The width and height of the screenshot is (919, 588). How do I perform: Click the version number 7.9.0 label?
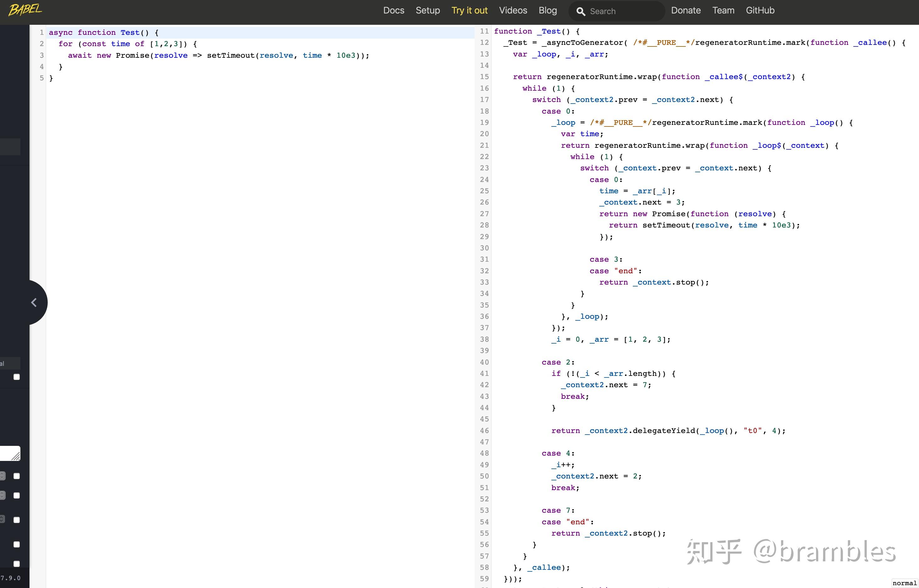(x=10, y=578)
